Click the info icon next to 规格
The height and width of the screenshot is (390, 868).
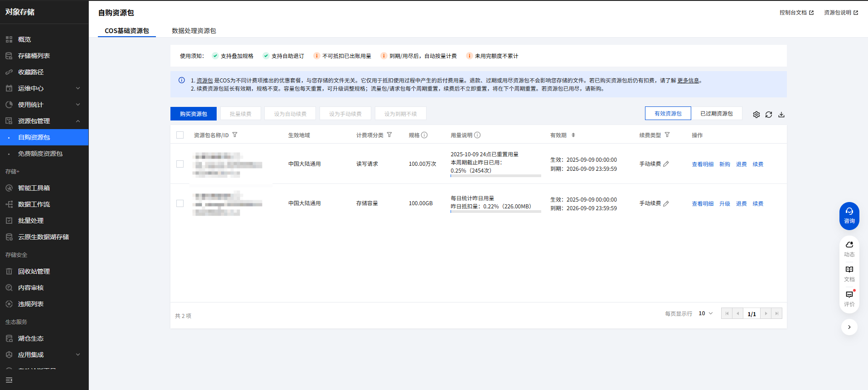[x=424, y=135]
